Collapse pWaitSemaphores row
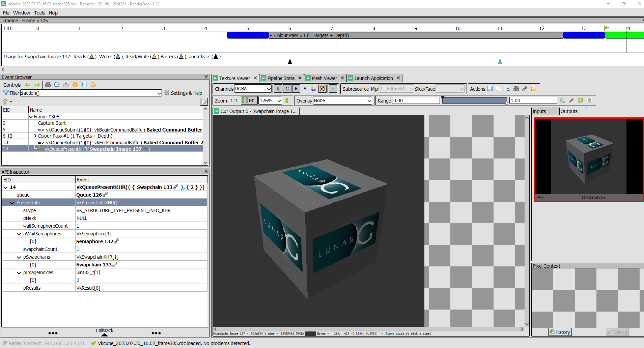This screenshot has width=644, height=348. coord(19,234)
